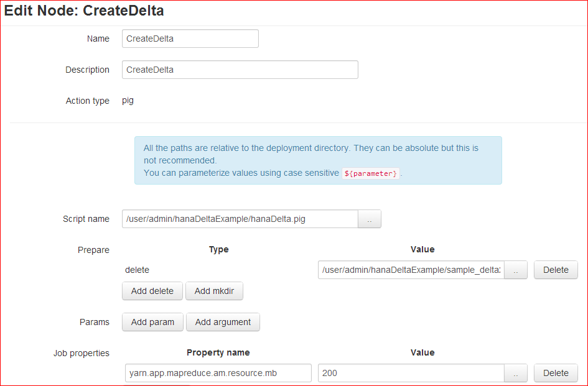588x386 pixels.
Task: Click the Job properties Value column header
Action: coord(422,352)
